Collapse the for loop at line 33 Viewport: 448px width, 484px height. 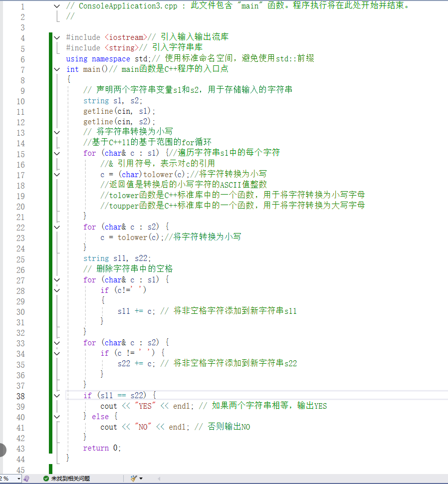(57, 343)
